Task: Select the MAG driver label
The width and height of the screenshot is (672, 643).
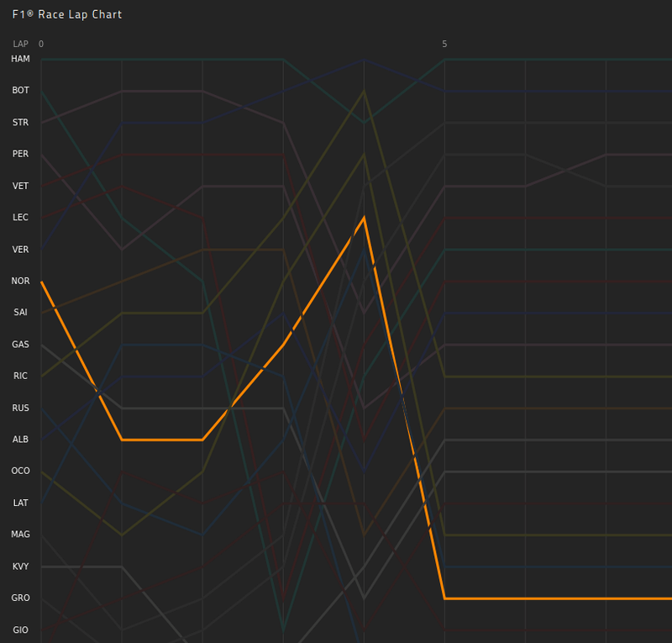Action: click(20, 534)
